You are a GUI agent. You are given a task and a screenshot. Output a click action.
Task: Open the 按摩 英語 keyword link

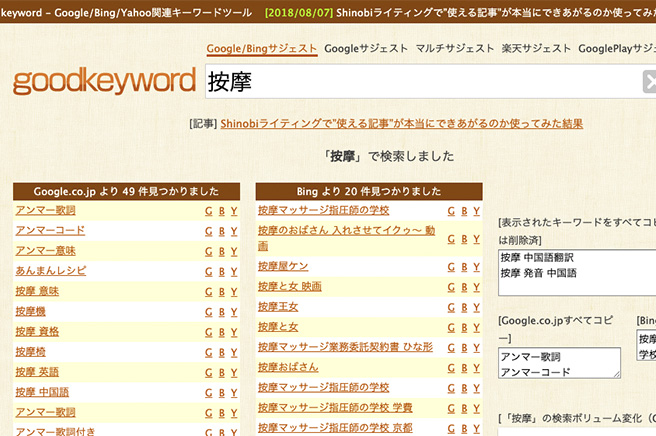(37, 372)
